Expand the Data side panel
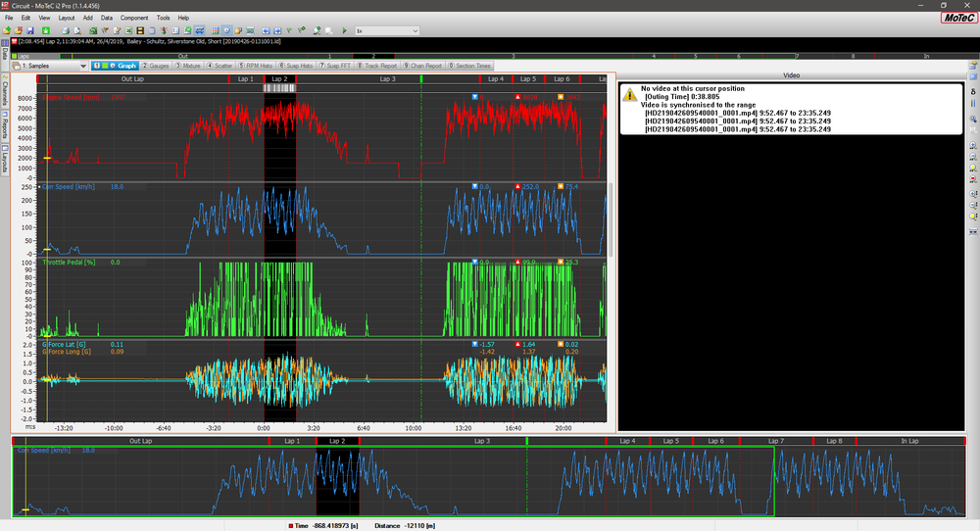 point(5,54)
